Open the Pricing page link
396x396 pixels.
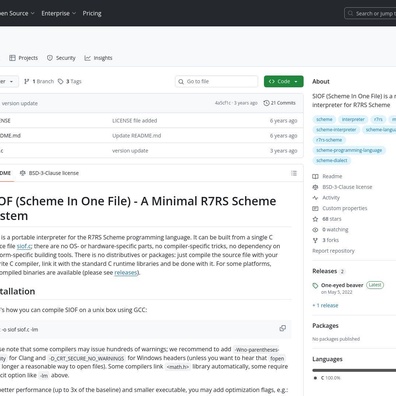[x=92, y=13]
